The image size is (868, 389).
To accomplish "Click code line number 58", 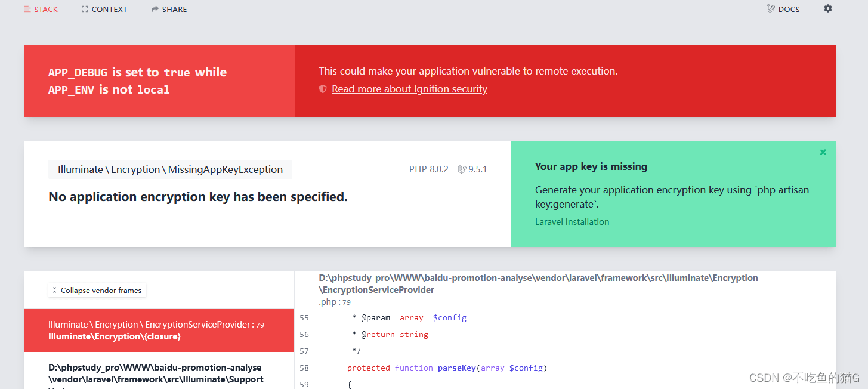I will (304, 368).
